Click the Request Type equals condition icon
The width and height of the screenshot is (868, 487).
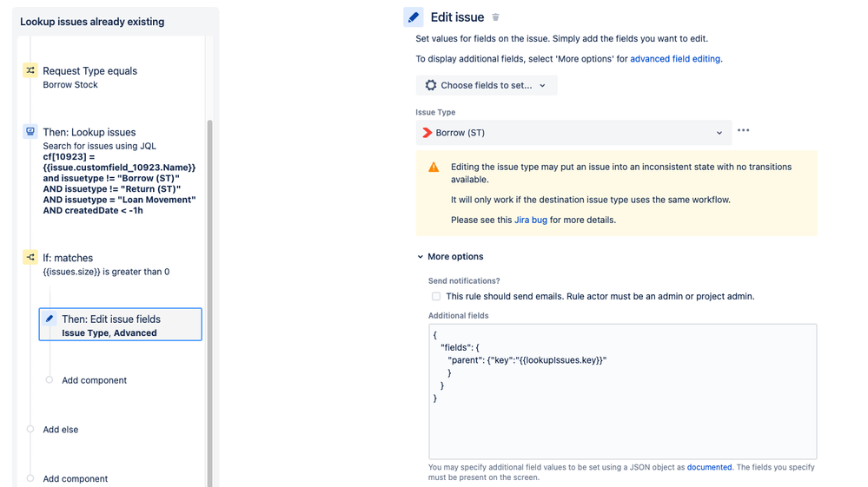click(x=30, y=70)
